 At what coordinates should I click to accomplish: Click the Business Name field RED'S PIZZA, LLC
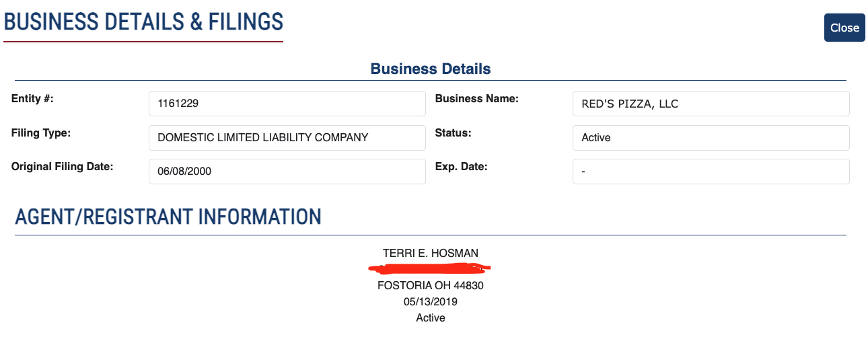tap(711, 104)
